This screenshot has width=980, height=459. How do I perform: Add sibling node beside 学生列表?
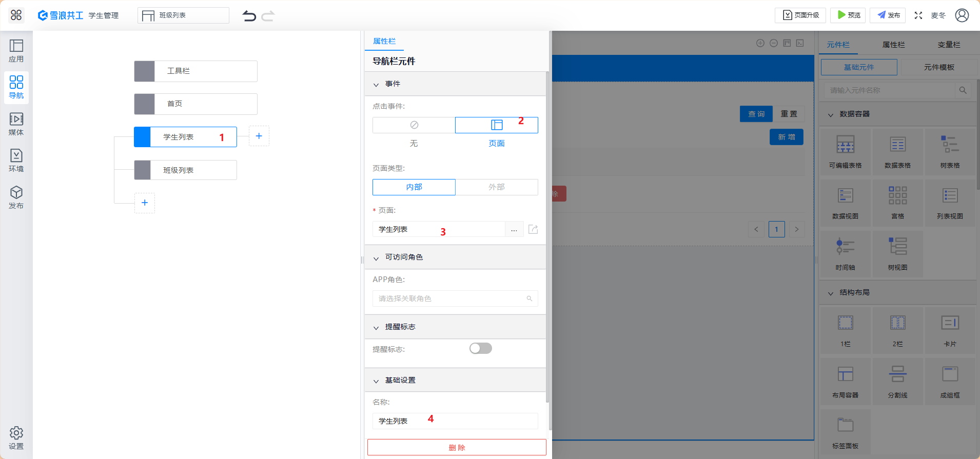click(259, 136)
